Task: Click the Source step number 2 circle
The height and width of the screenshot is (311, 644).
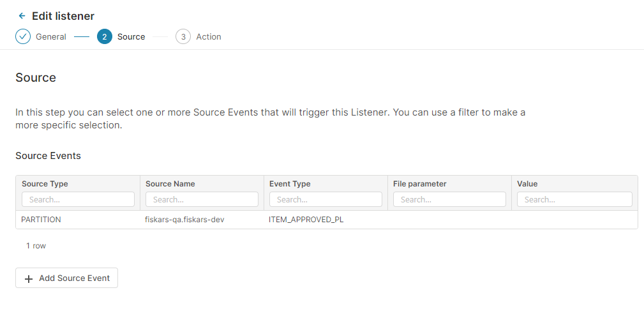Action: point(105,37)
